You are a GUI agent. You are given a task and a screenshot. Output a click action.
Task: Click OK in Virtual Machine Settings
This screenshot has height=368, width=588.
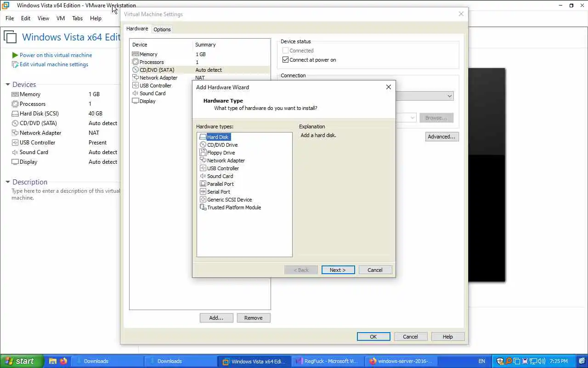coord(373,337)
